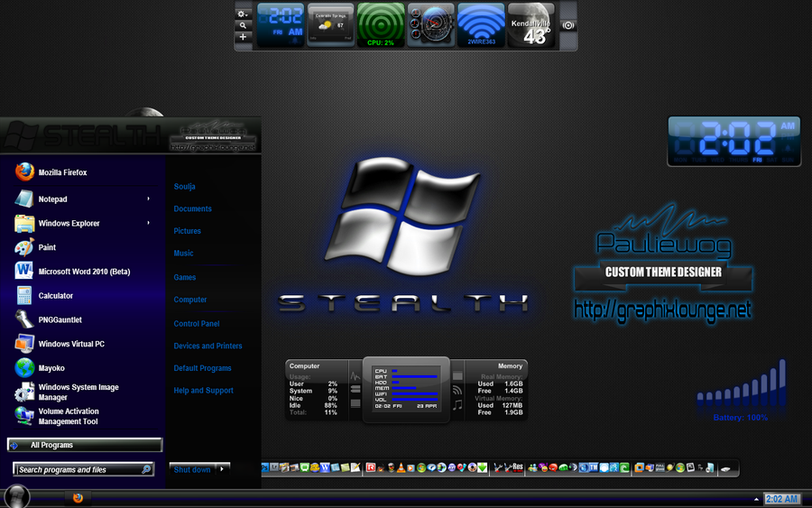Open Control Panel from the Start menu
This screenshot has height=508, width=812.
[197, 324]
